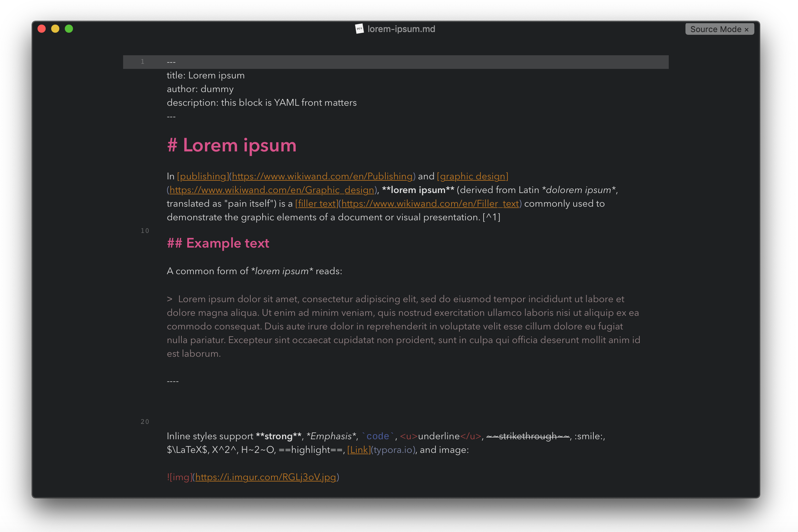Click the Markdown file icon in titlebar
The width and height of the screenshot is (798, 532).
pos(357,29)
